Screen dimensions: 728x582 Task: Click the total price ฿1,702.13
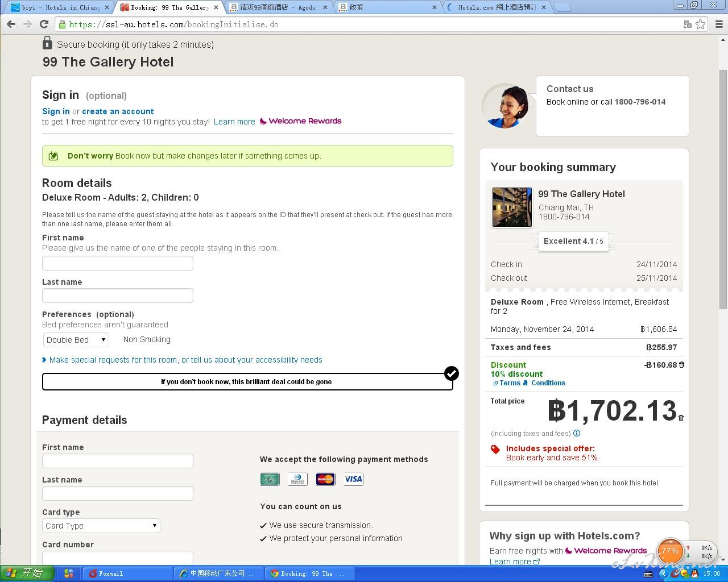click(612, 411)
